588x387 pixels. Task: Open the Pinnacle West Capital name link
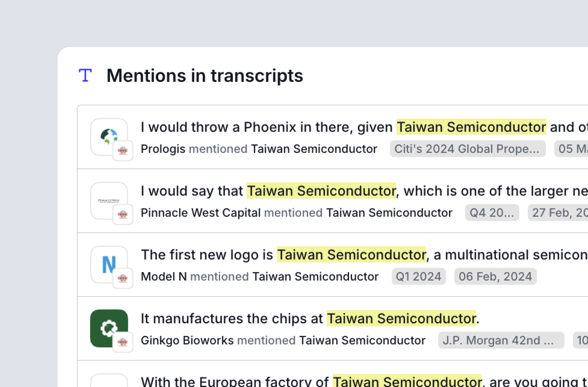coord(201,213)
